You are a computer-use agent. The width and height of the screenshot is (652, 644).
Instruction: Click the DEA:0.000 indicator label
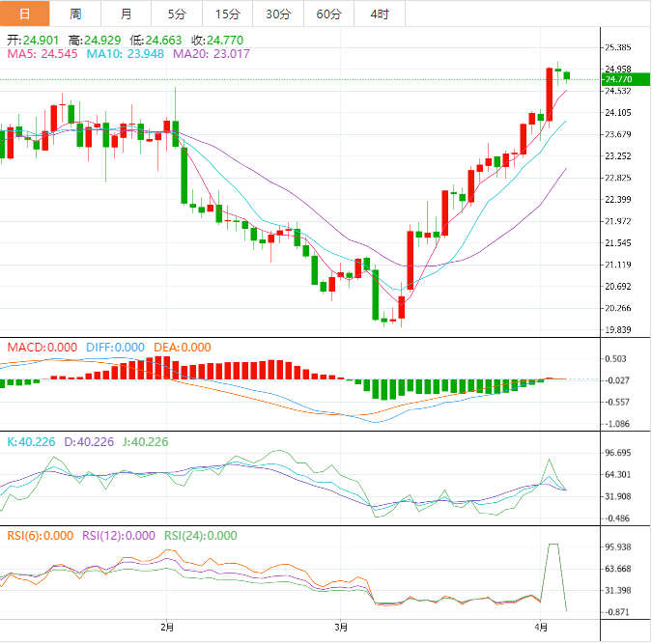(183, 348)
